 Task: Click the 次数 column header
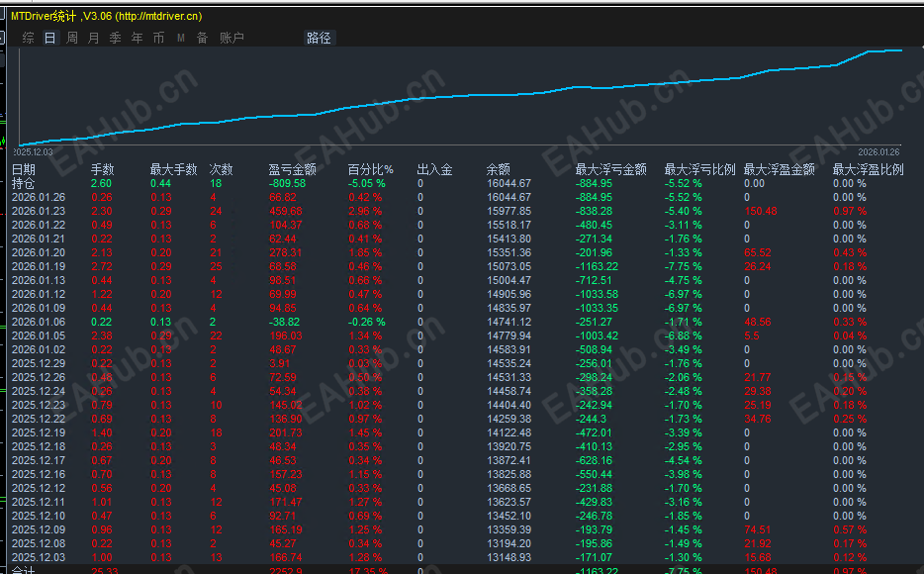(222, 169)
